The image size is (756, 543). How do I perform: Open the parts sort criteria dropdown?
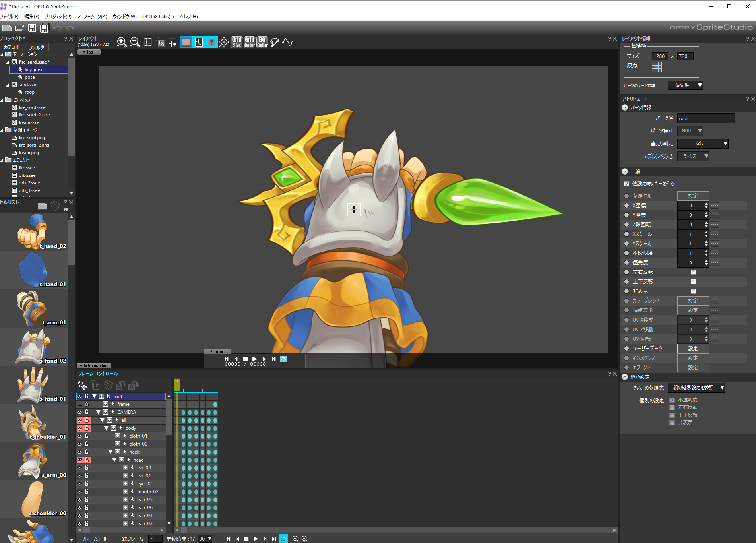(x=685, y=85)
